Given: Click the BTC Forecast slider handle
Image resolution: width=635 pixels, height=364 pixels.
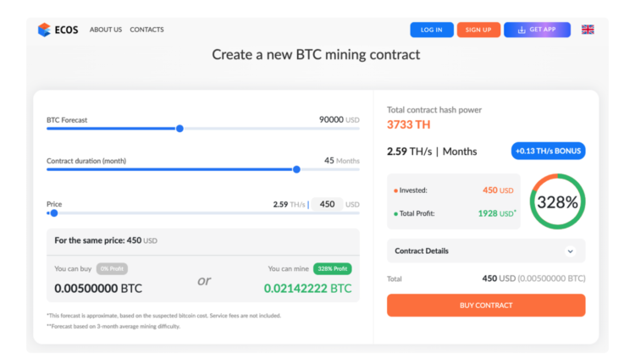Looking at the screenshot, I should 179,129.
